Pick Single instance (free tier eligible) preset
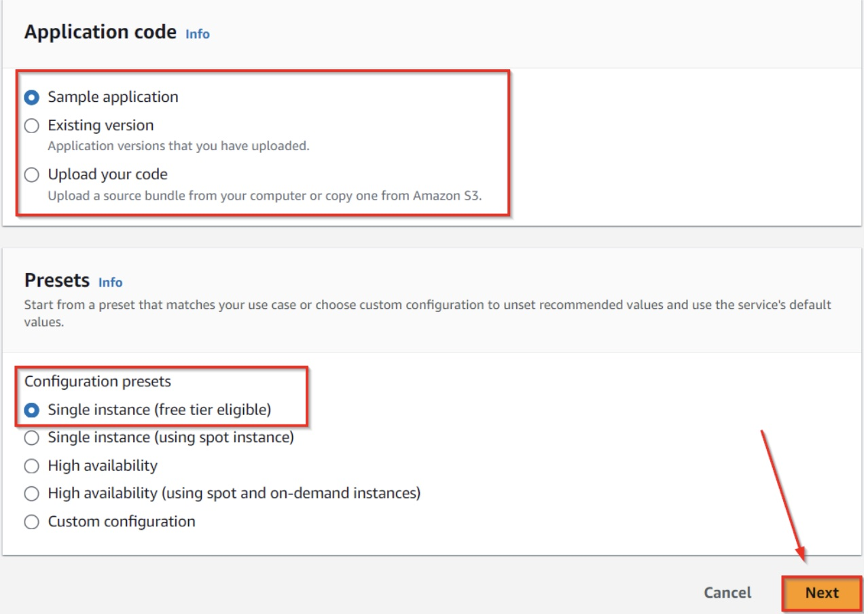 (32, 410)
